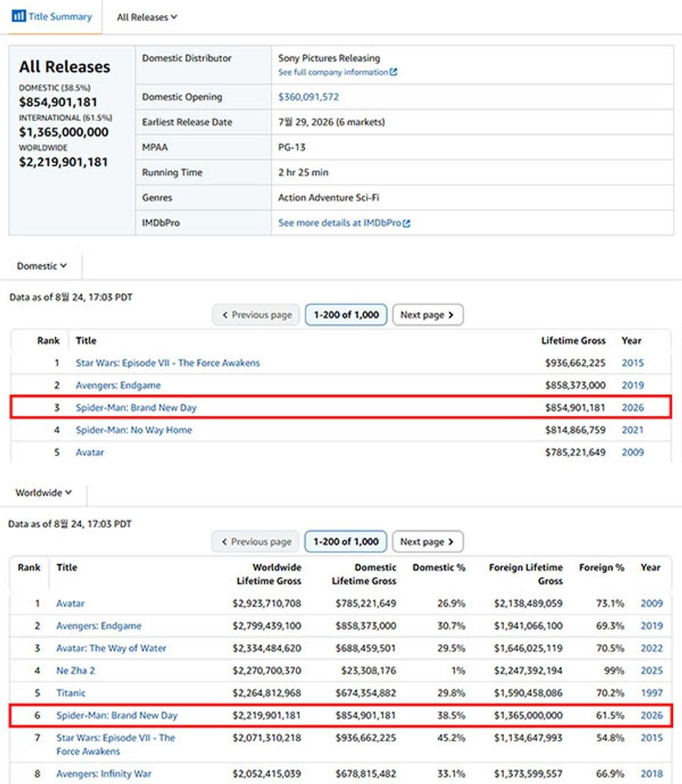Screen dimensions: 682x784
Task: Click 1-200 of 1,000 in Worldwide chart
Action: (346, 541)
